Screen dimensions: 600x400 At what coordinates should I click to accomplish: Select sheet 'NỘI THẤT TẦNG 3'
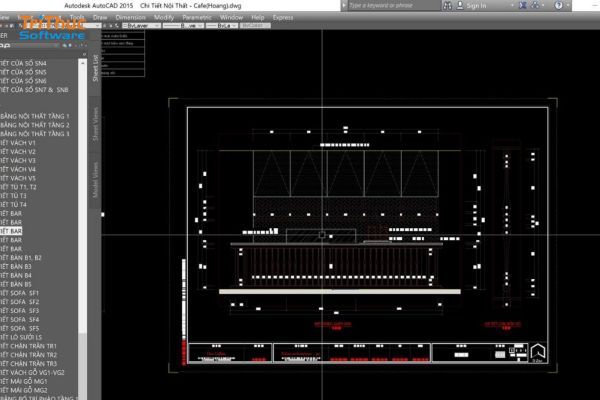click(x=35, y=134)
